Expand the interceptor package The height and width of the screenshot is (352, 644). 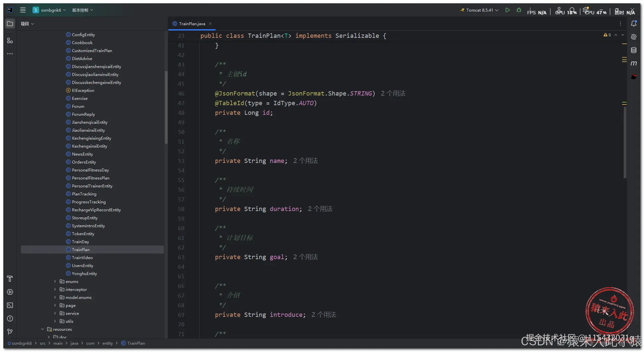click(x=55, y=289)
